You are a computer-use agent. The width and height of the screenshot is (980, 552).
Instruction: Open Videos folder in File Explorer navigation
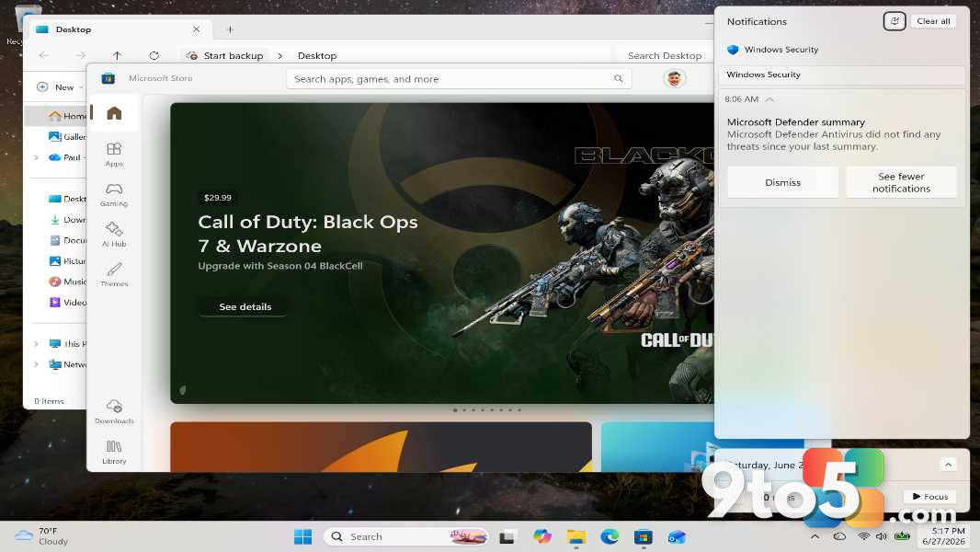[x=65, y=302]
